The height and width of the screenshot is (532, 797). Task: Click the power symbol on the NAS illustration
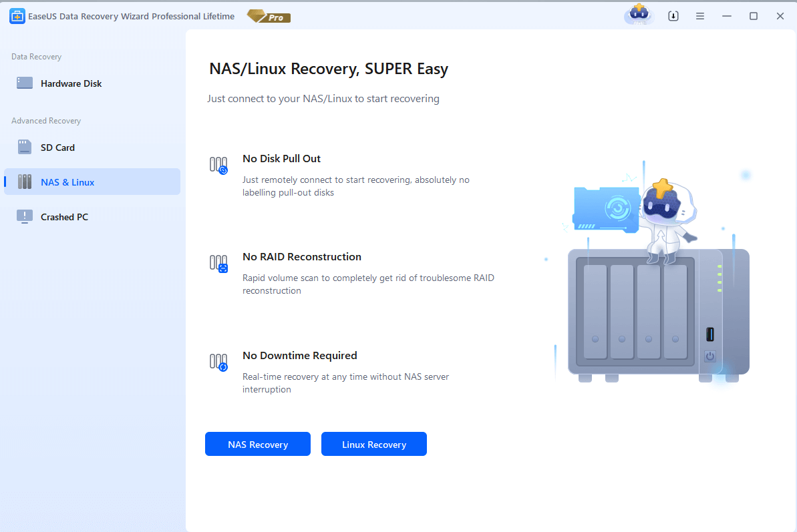pyautogui.click(x=709, y=356)
